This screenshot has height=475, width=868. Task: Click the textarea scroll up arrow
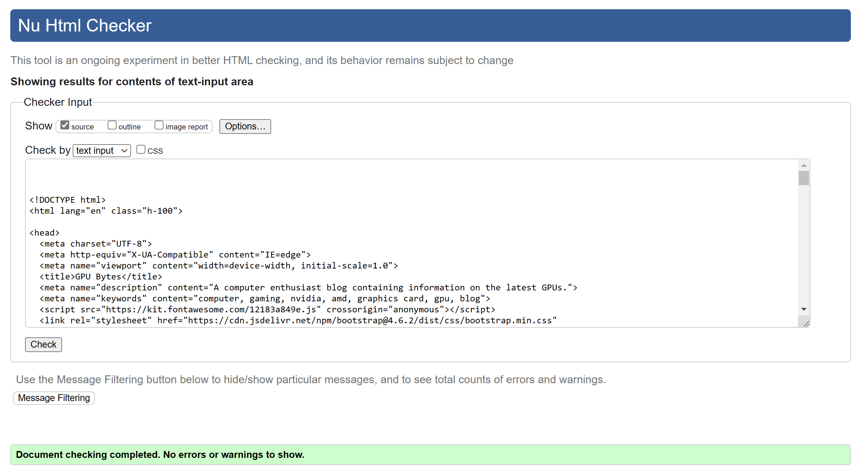coord(804,166)
